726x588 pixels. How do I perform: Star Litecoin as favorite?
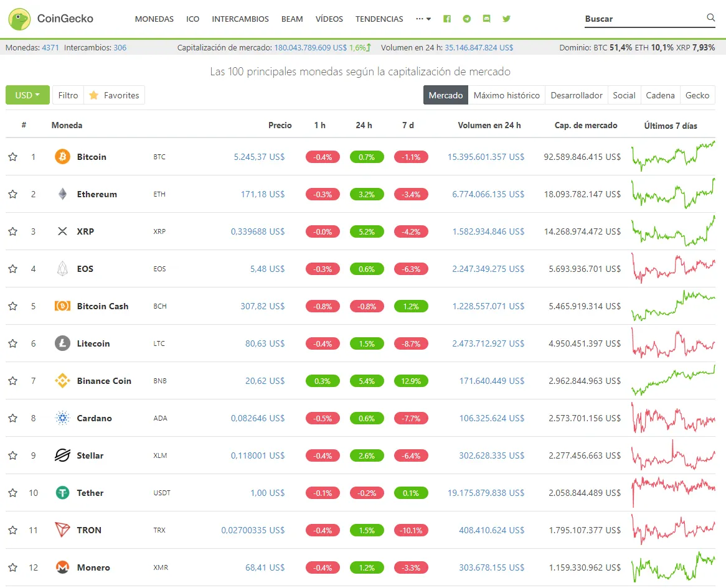13,343
